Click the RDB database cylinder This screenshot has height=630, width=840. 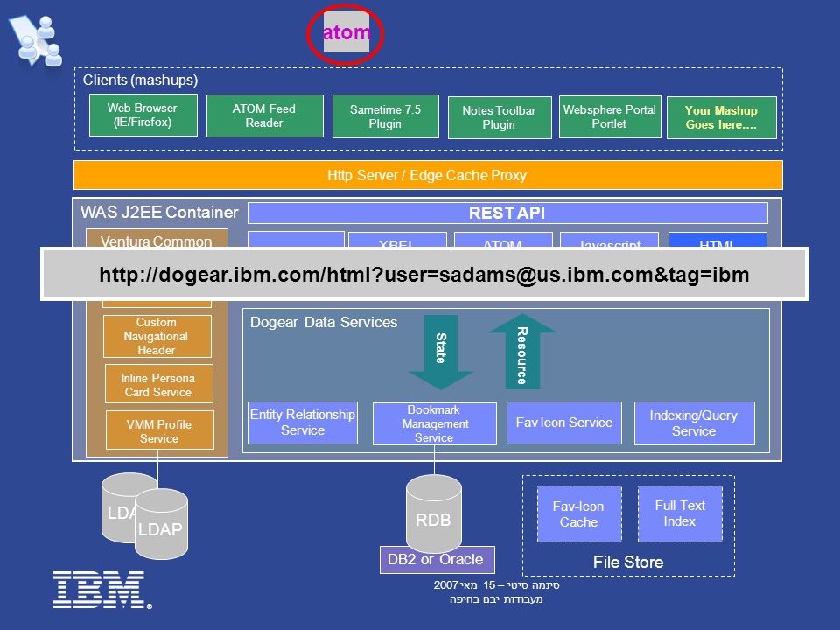tap(433, 514)
